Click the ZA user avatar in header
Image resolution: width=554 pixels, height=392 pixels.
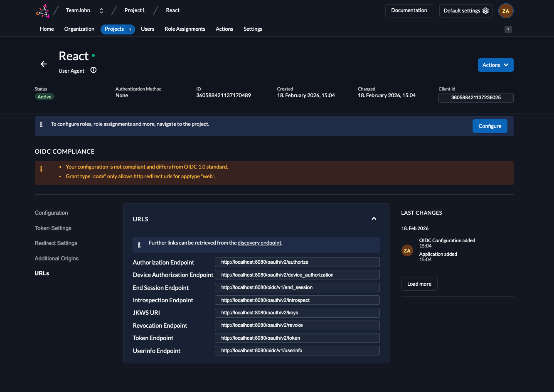pos(506,11)
